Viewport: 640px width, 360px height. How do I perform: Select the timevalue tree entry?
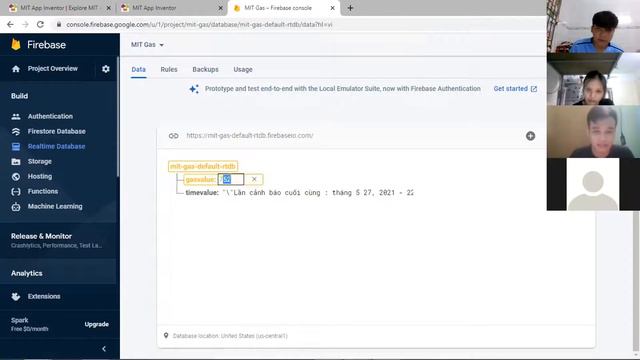(x=299, y=193)
